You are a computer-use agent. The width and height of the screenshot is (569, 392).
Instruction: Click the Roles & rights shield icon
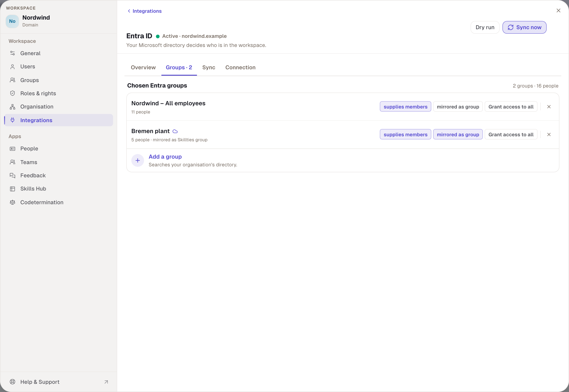pos(13,93)
